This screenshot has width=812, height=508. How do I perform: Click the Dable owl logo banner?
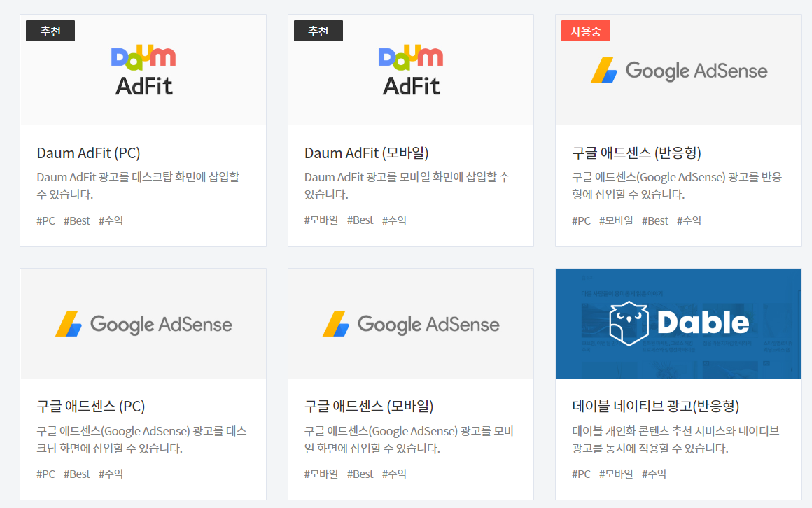point(679,324)
